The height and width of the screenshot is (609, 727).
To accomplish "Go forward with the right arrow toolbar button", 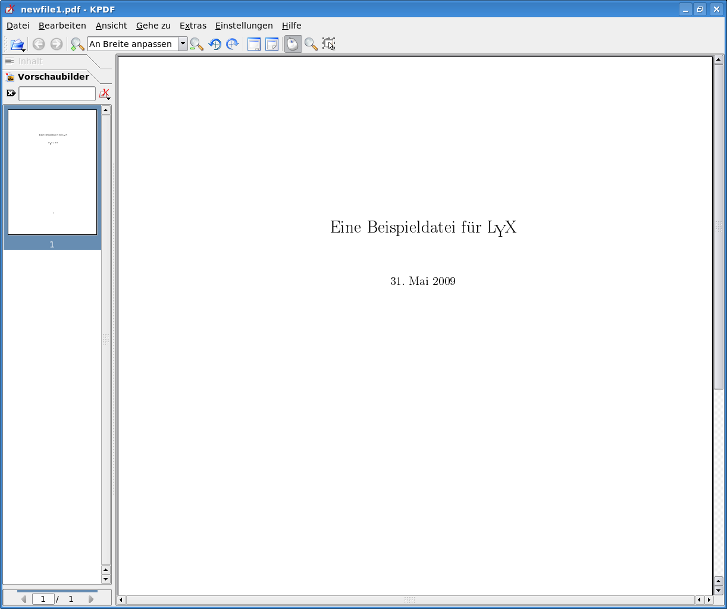I will click(x=56, y=44).
